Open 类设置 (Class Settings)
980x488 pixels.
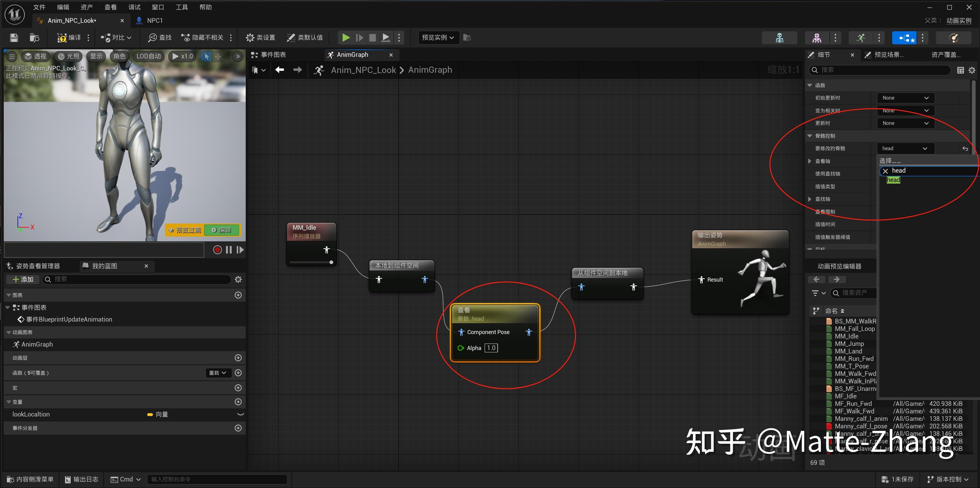click(260, 38)
